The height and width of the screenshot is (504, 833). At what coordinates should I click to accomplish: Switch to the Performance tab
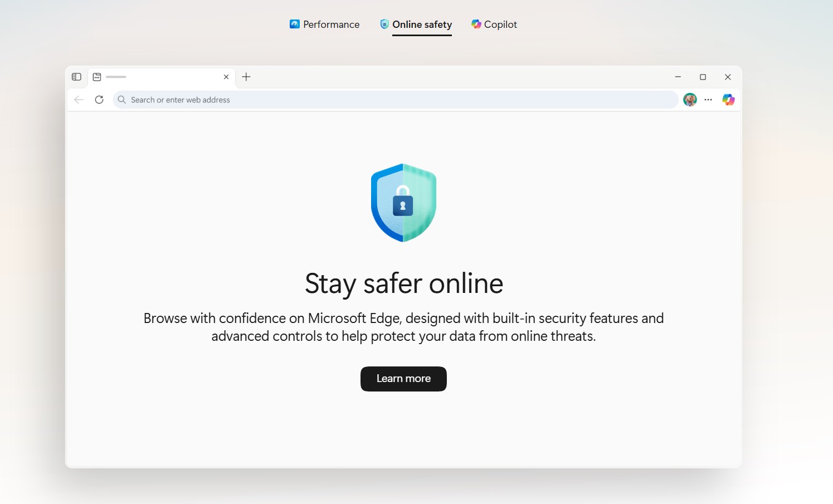(x=324, y=24)
